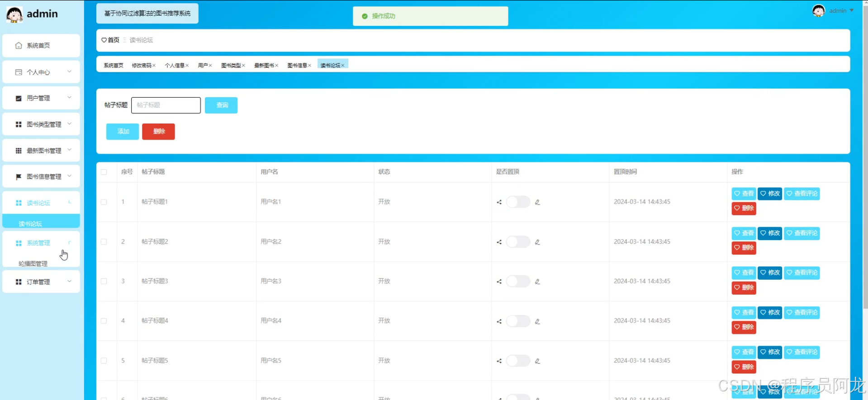Click the share icon in row 帖子标题4
This screenshot has height=400, width=868.
pos(499,321)
